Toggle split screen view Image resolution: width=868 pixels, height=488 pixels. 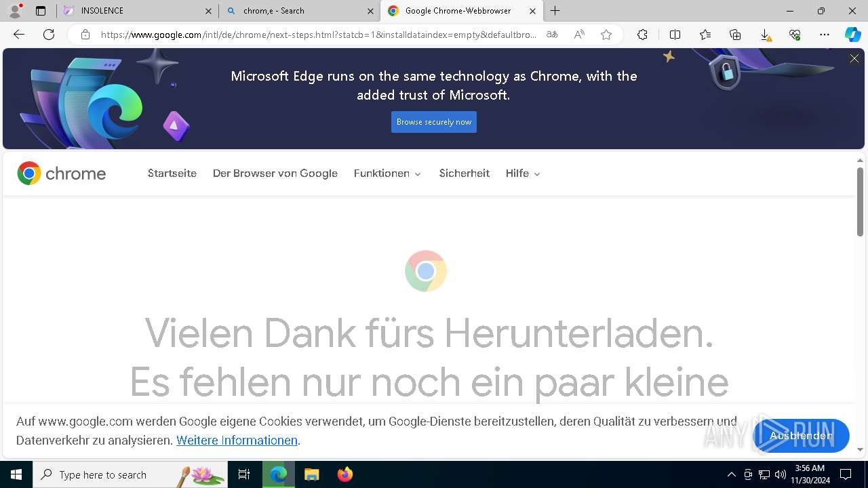pyautogui.click(x=675, y=35)
